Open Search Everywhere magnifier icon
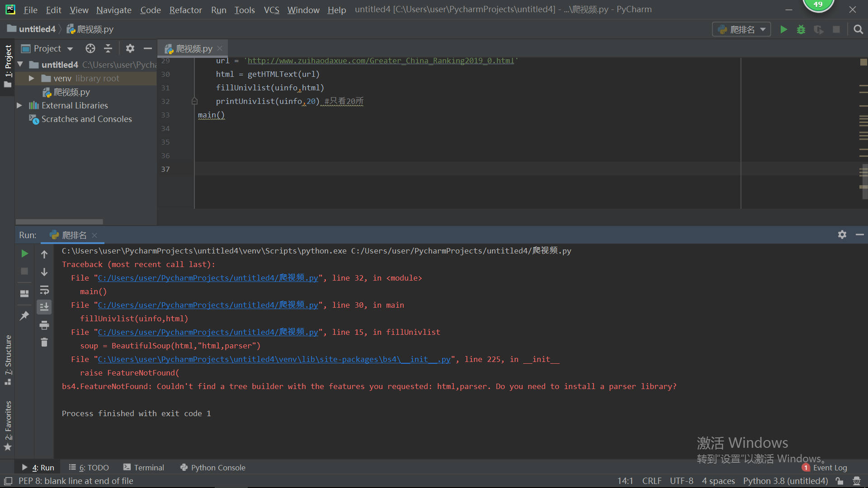 858,29
